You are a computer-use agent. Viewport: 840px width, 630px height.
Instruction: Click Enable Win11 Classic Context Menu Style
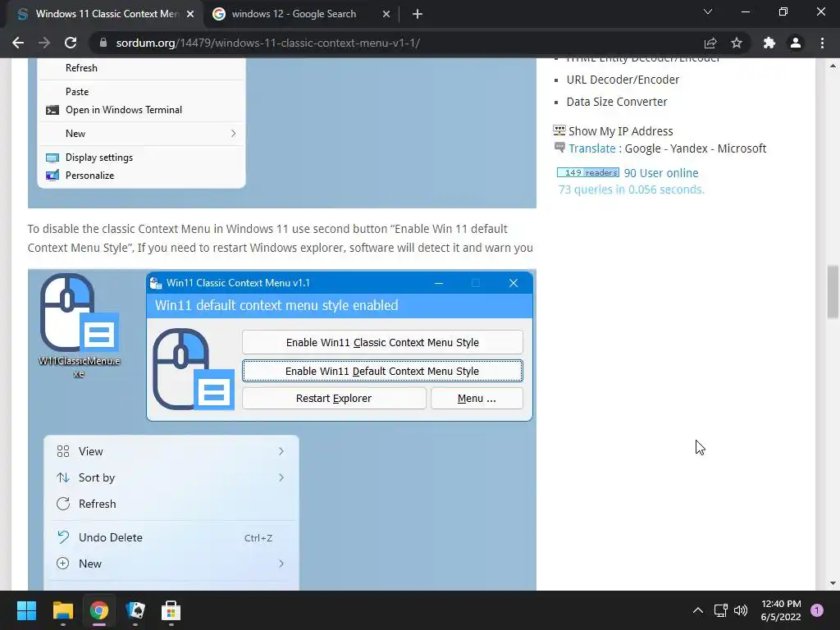[382, 342]
